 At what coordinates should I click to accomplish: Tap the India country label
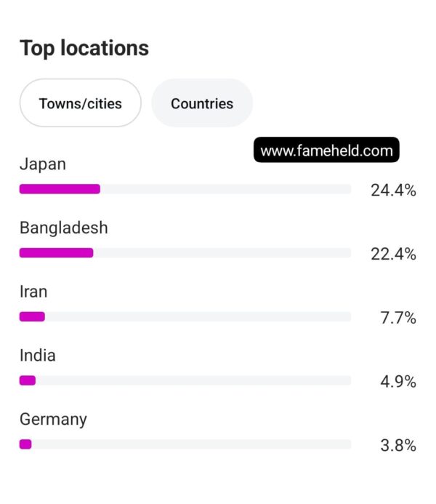click(x=38, y=356)
